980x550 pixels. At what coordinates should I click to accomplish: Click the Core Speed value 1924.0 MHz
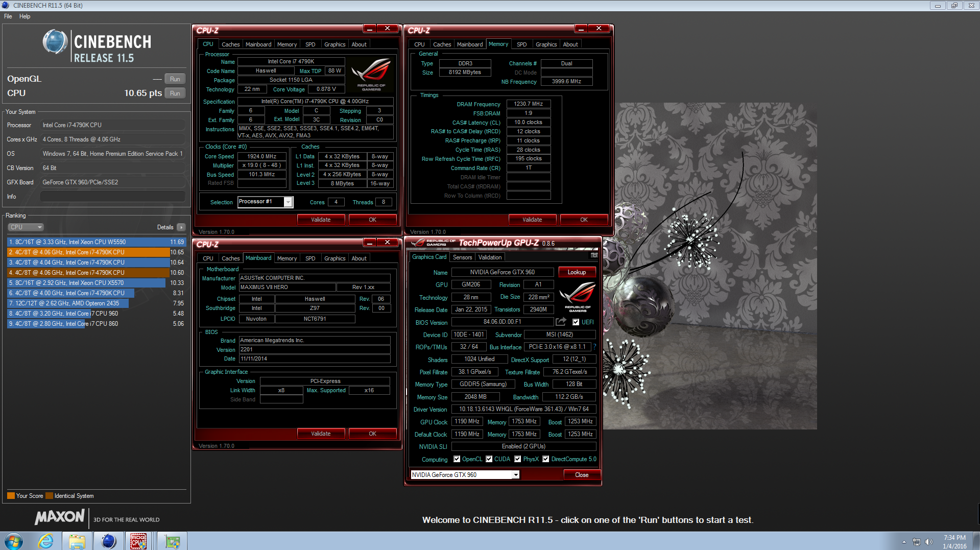pos(261,156)
